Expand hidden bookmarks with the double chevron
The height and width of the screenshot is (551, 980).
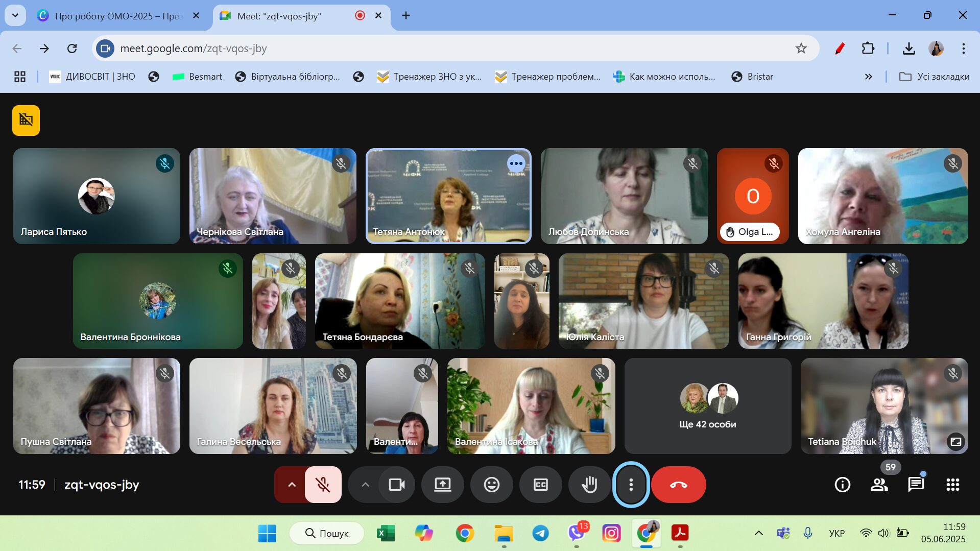868,77
